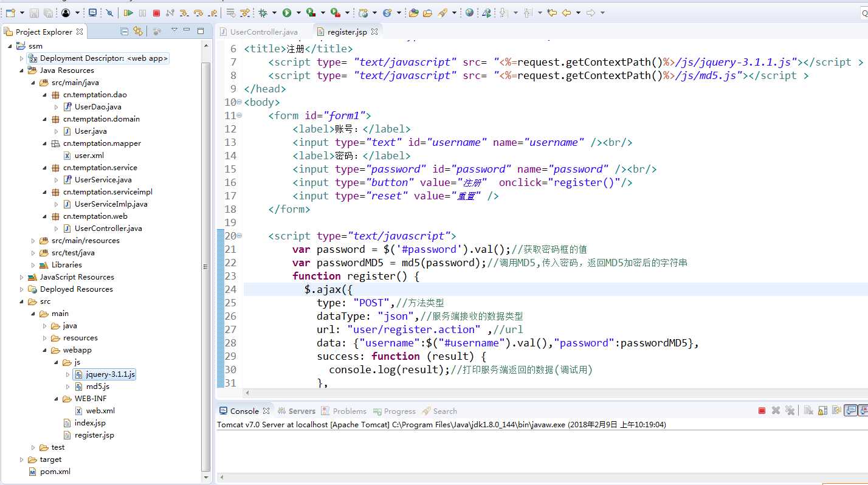868x485 pixels.
Task: Open the Servers view tab
Action: pyautogui.click(x=297, y=411)
